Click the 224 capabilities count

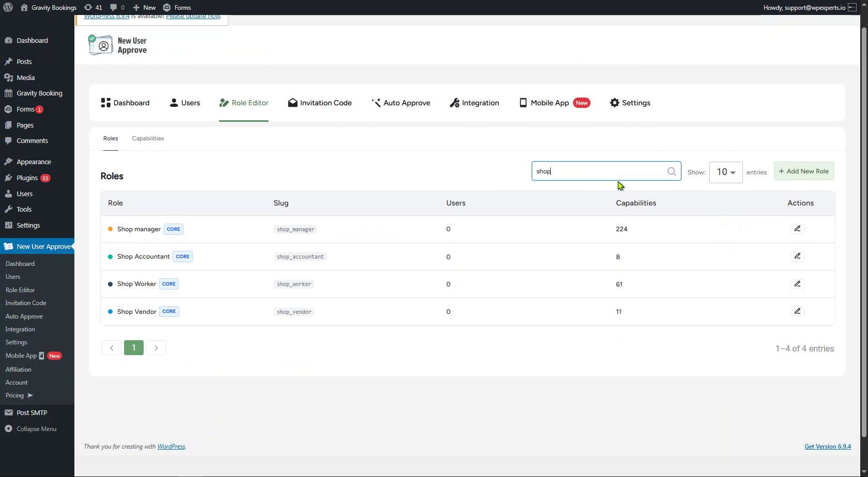[622, 229]
